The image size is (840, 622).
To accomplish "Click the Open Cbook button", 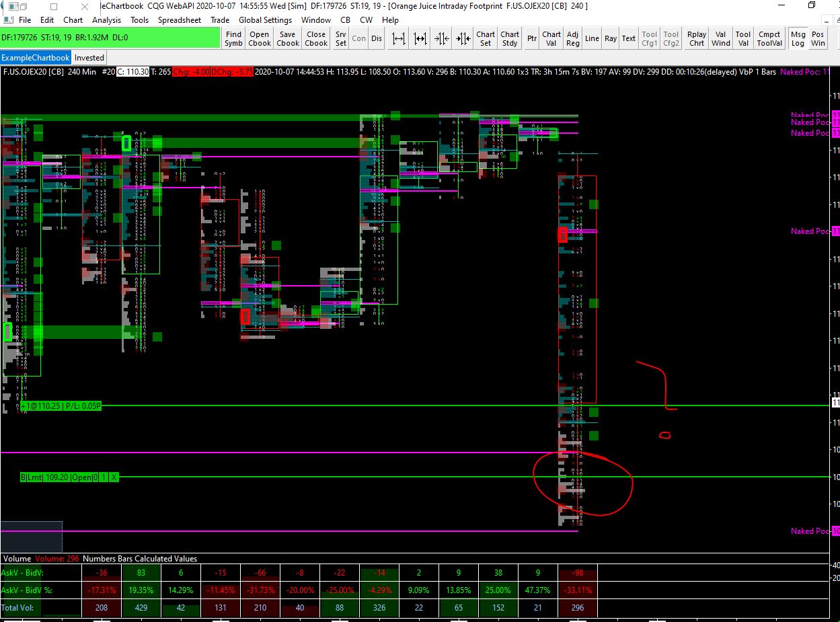I will point(260,38).
